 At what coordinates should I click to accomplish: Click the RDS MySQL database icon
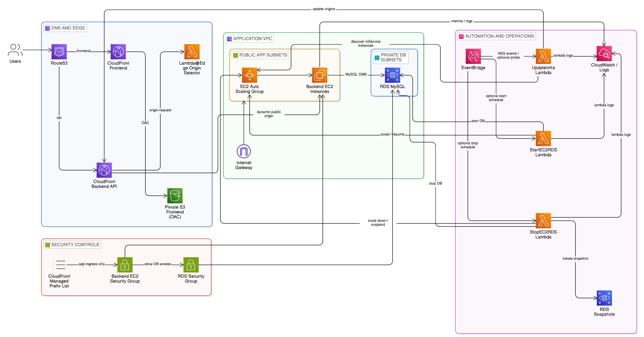pyautogui.click(x=392, y=75)
